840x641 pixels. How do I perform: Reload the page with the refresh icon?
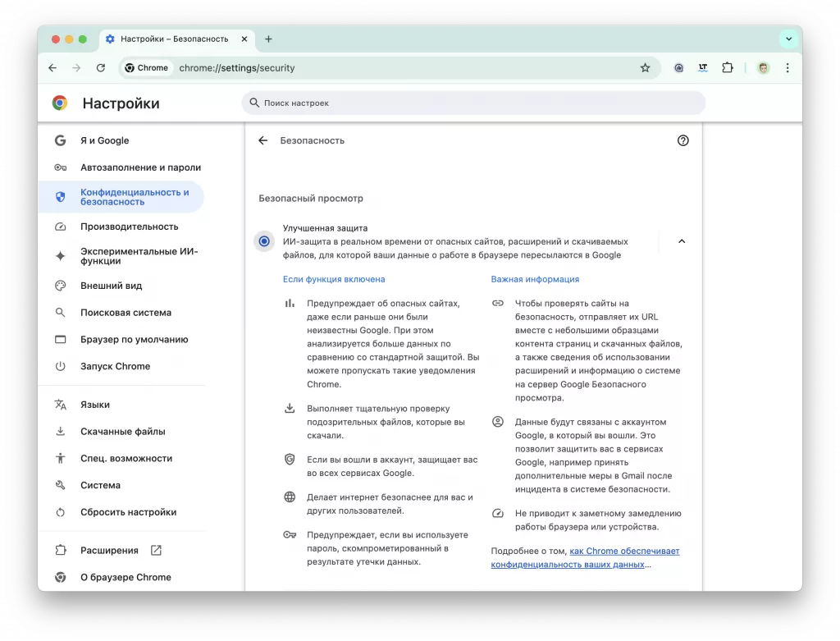[101, 68]
